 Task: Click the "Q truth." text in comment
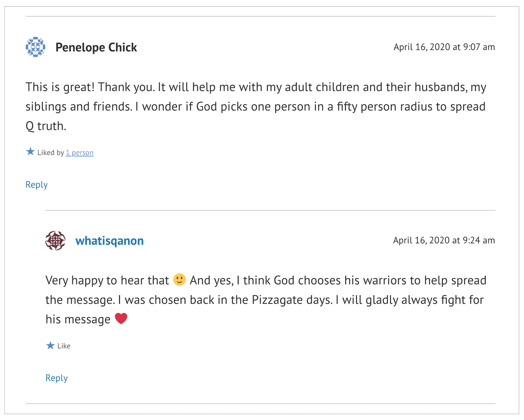click(46, 126)
